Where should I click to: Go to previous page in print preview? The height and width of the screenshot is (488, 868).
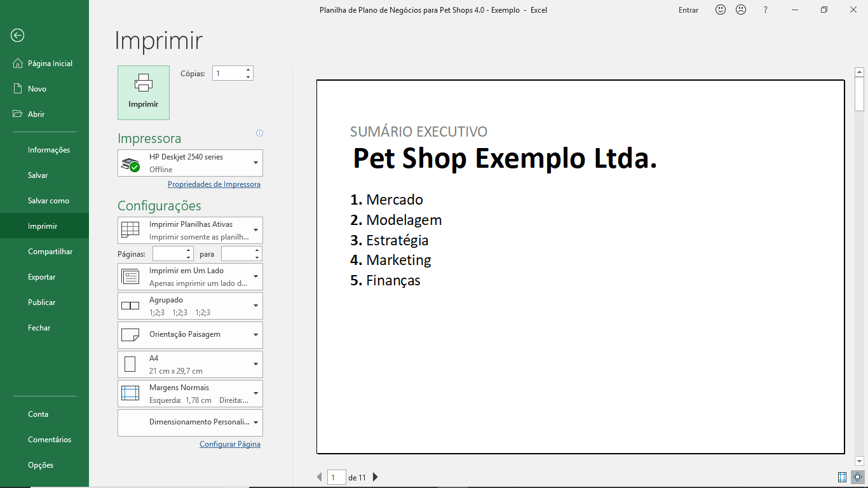click(x=320, y=477)
